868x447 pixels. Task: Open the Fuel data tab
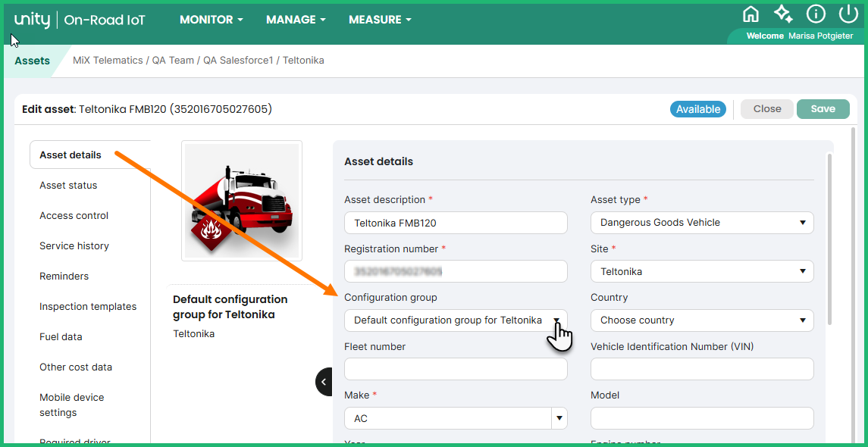click(59, 337)
